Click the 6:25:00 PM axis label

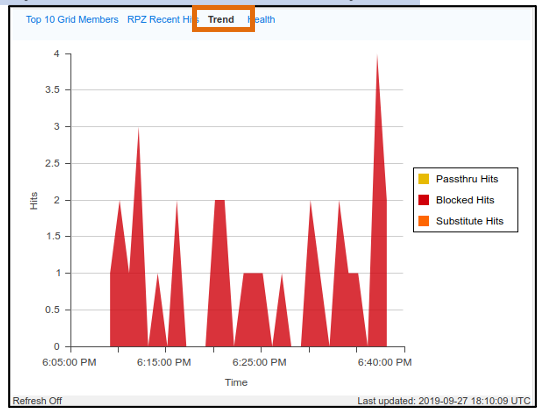[x=259, y=363]
